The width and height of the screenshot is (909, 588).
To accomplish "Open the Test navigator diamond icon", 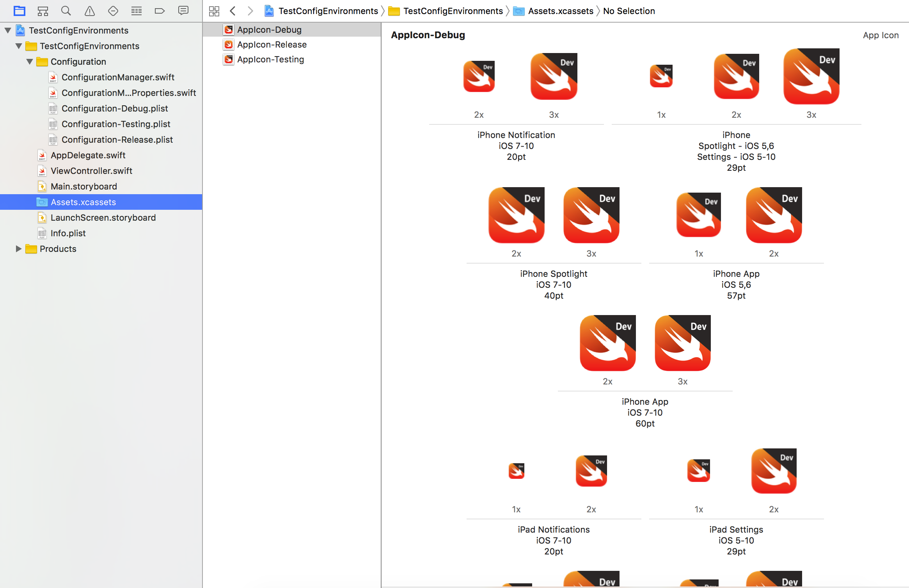I will pyautogui.click(x=113, y=11).
